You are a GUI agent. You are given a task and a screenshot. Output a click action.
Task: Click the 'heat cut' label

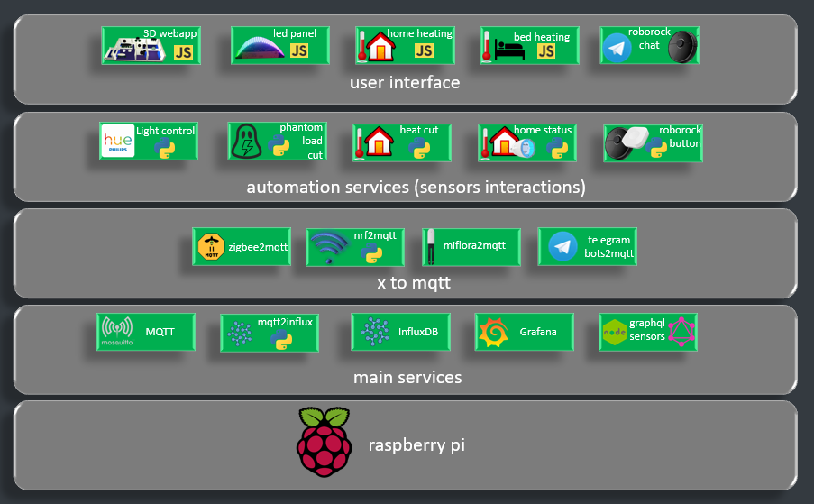419,130
